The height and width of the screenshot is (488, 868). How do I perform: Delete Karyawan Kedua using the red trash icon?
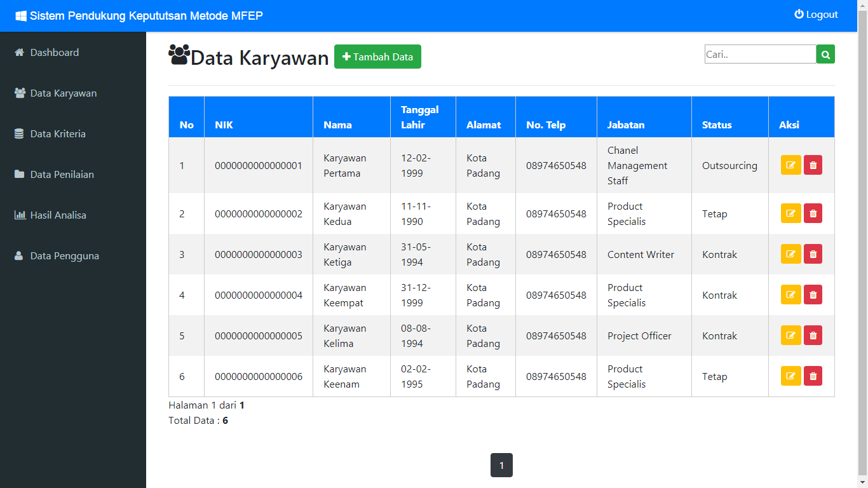(x=813, y=213)
